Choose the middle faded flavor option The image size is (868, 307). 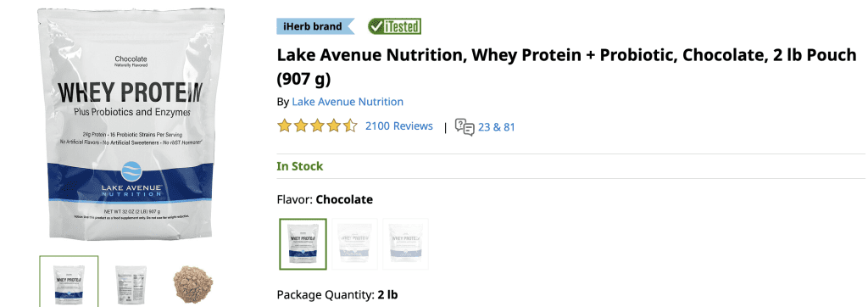[354, 244]
